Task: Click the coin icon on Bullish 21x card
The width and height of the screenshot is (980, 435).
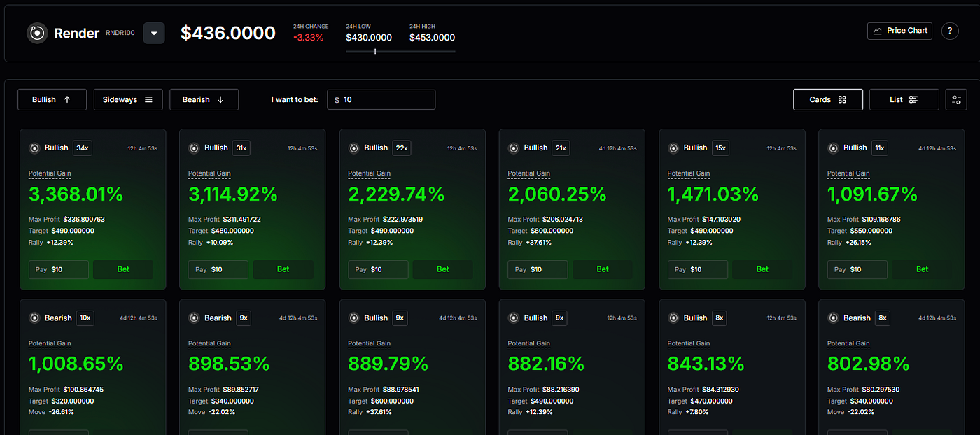Action: (x=513, y=148)
